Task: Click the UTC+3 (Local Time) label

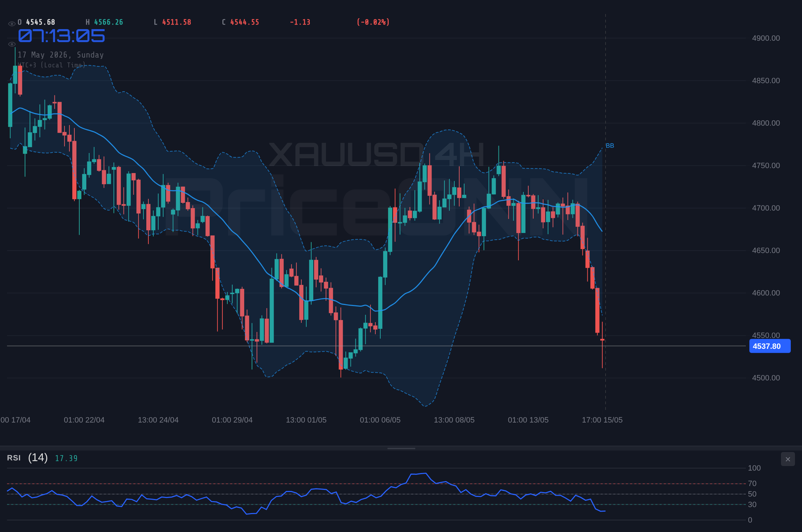Action: [x=52, y=65]
